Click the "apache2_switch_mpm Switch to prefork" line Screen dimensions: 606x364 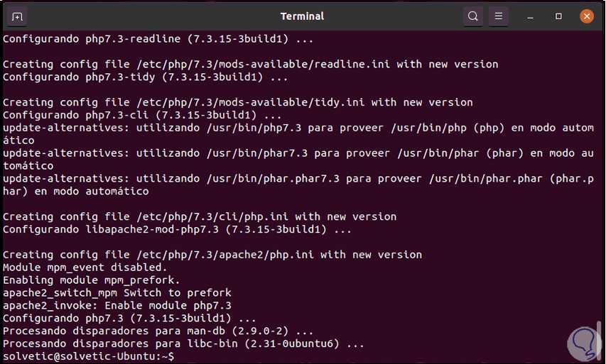click(117, 292)
